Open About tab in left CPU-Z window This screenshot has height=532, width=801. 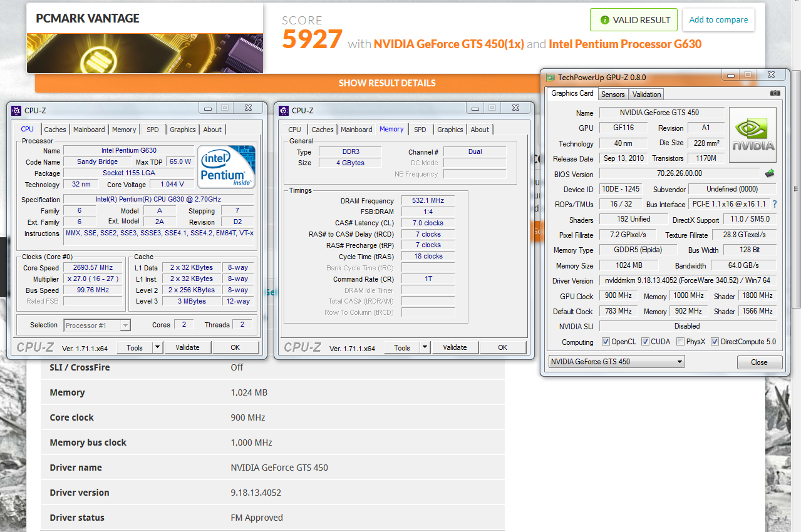pyautogui.click(x=212, y=130)
